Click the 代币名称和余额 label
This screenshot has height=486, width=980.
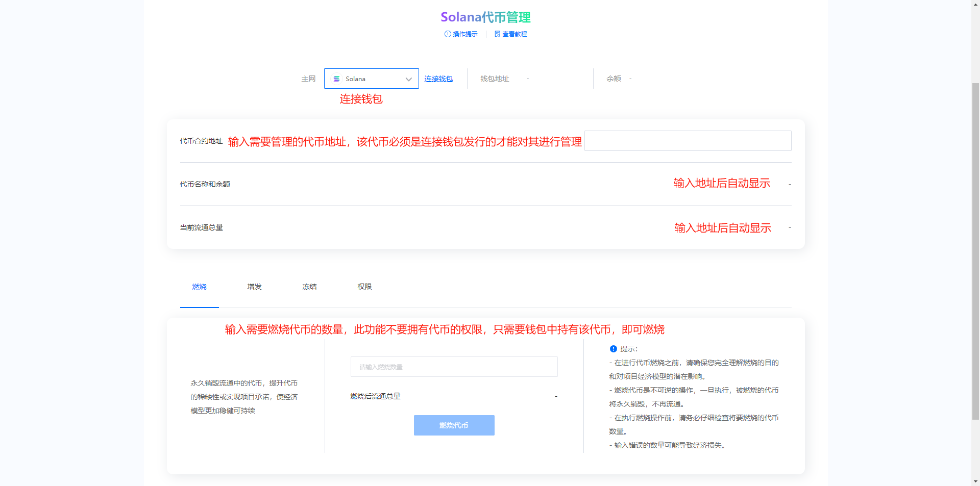point(205,184)
